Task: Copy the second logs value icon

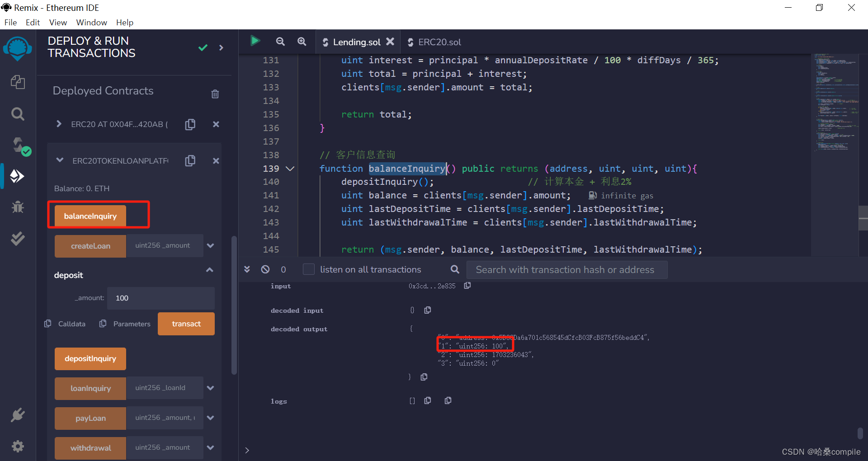Action: (x=448, y=400)
